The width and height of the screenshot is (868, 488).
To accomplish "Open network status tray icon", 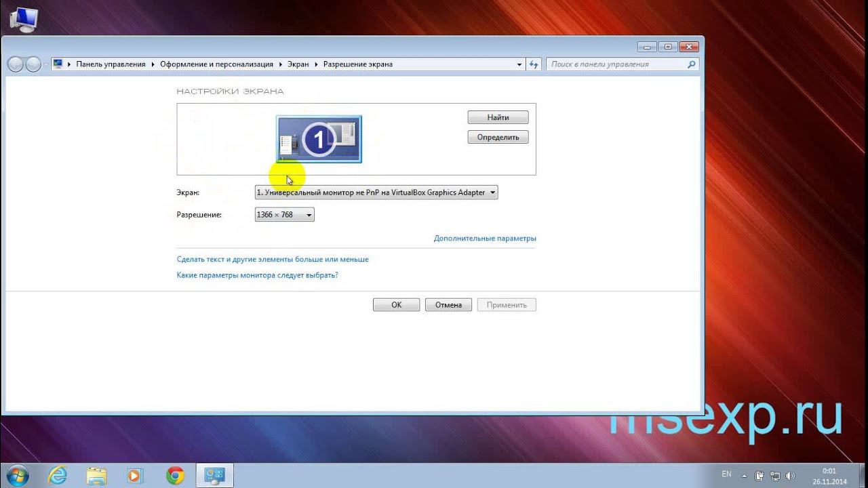I will pos(774,476).
